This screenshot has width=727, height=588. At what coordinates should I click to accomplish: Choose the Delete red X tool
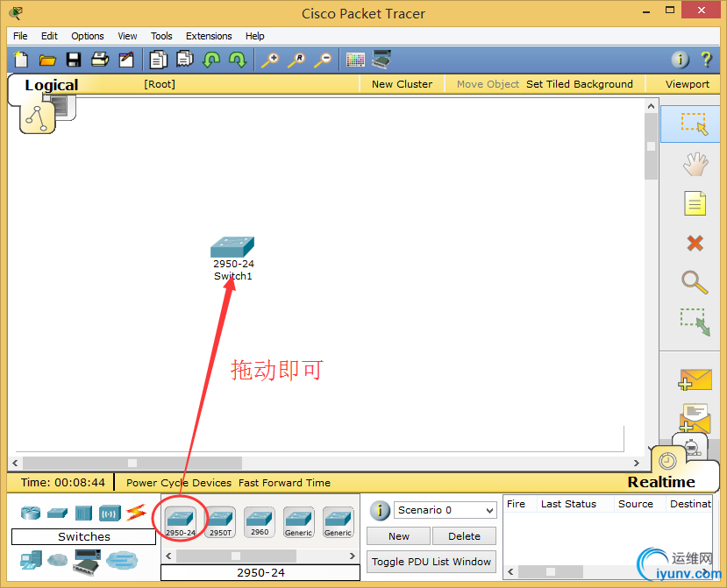(x=695, y=243)
